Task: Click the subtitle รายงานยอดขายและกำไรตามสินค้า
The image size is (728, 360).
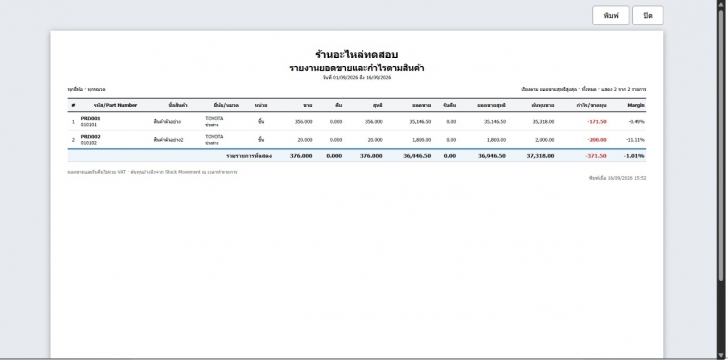Action: click(357, 68)
